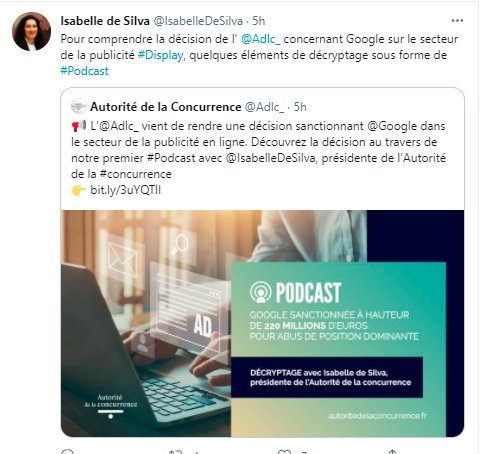Open the #Podcast hashtag in blue

(x=84, y=71)
